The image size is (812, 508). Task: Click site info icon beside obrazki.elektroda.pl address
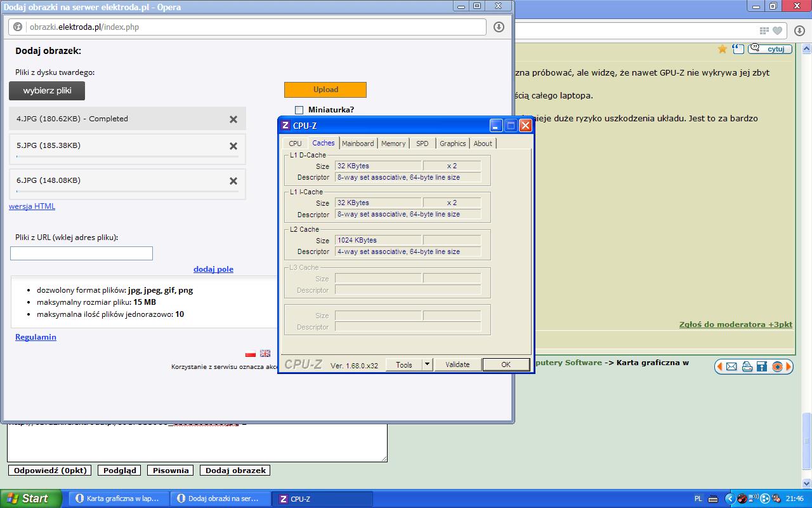pyautogui.click(x=18, y=27)
